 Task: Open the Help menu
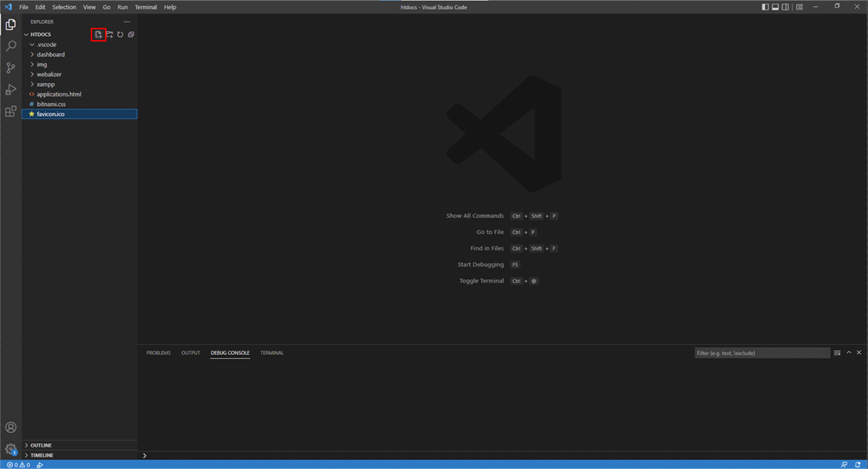point(170,7)
